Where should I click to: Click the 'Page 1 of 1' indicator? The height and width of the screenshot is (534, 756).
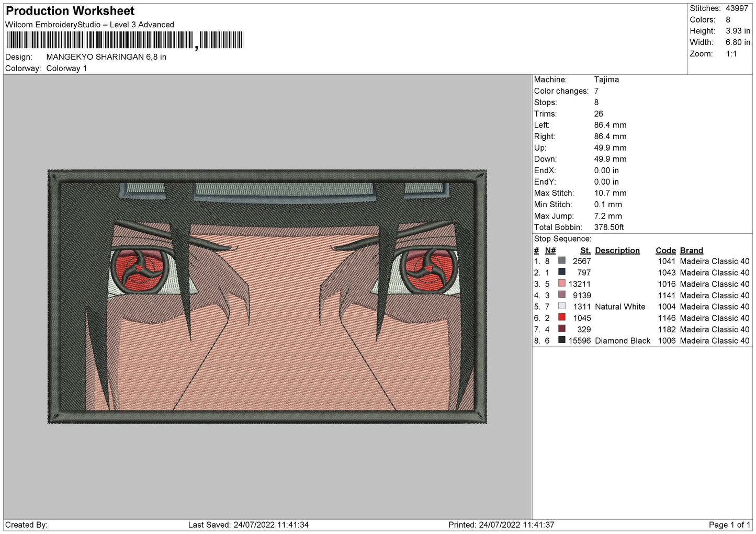729,525
